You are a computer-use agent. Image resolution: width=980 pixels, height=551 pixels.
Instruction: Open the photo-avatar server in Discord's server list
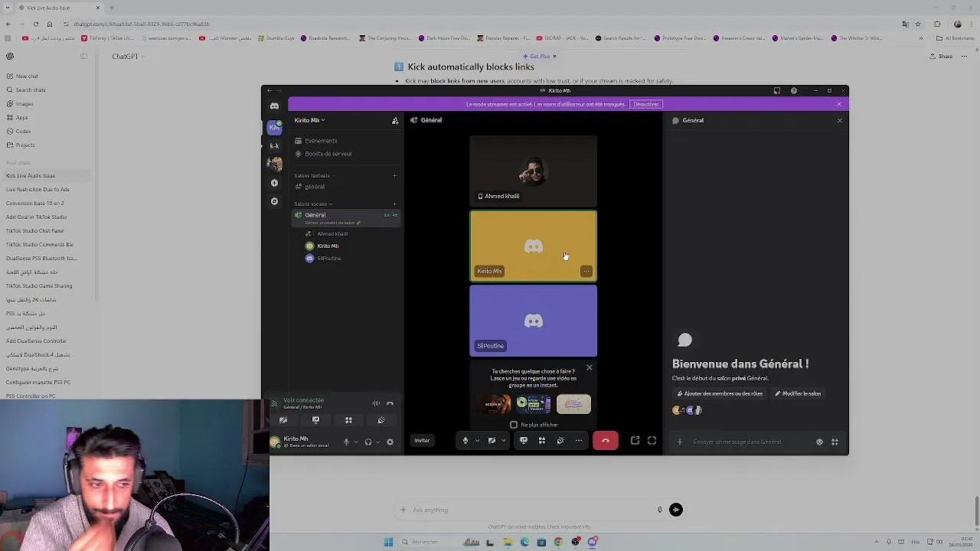[x=274, y=164]
